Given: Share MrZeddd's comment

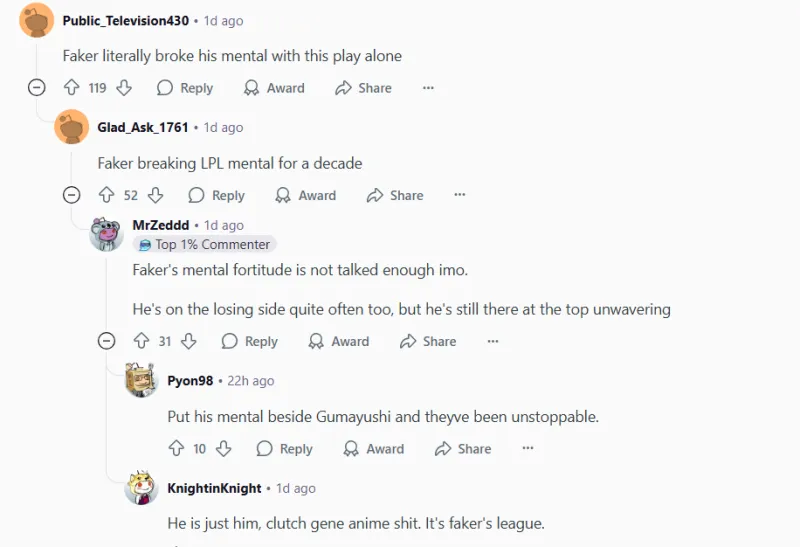Looking at the screenshot, I should pos(428,341).
